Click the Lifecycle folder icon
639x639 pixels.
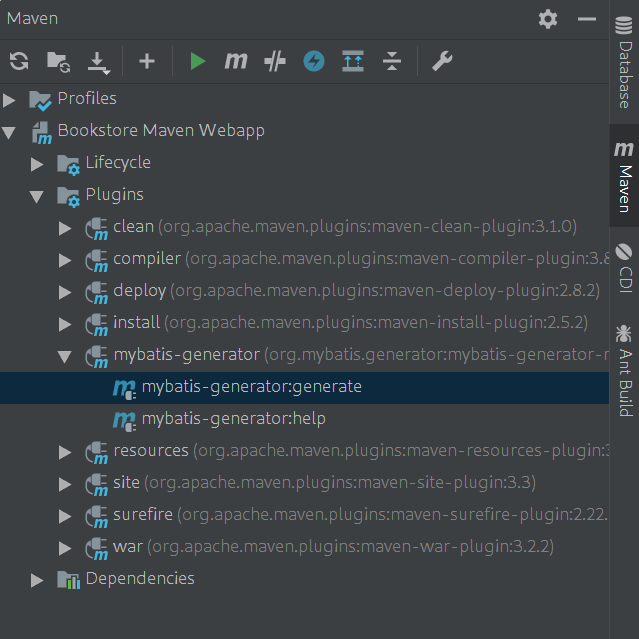[68, 165]
